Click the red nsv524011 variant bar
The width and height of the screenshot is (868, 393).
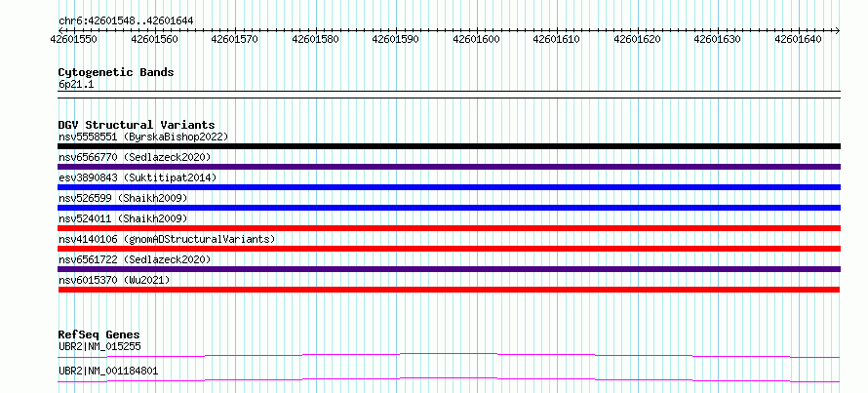tap(449, 228)
